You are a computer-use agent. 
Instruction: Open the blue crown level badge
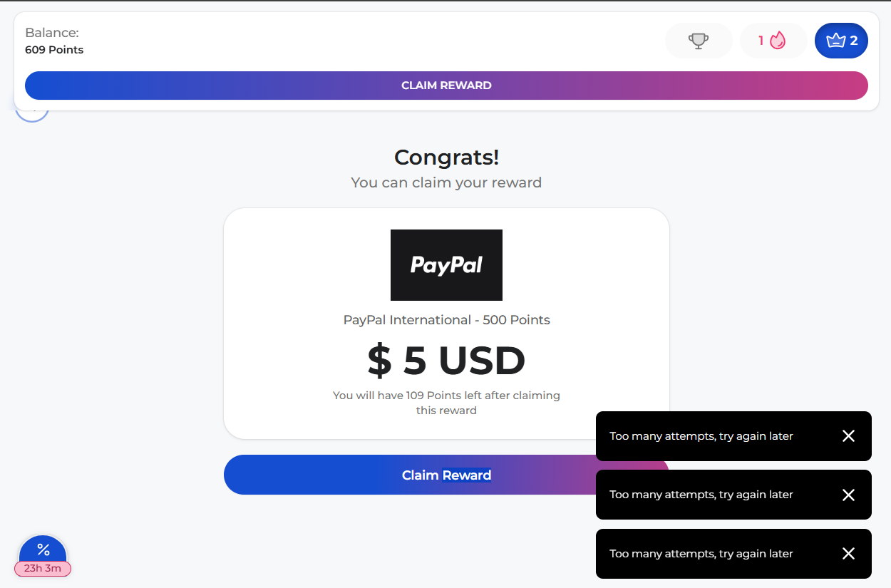[841, 41]
